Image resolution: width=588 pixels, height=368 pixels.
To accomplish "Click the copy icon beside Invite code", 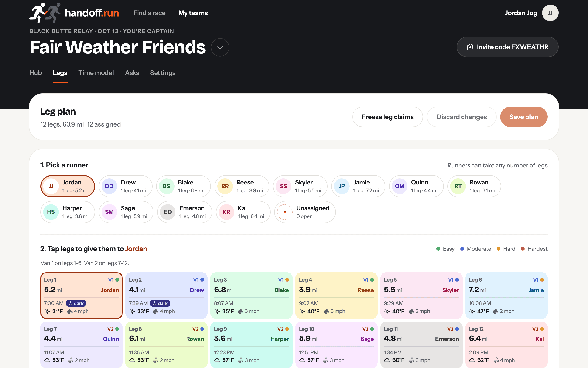I will pos(470,47).
